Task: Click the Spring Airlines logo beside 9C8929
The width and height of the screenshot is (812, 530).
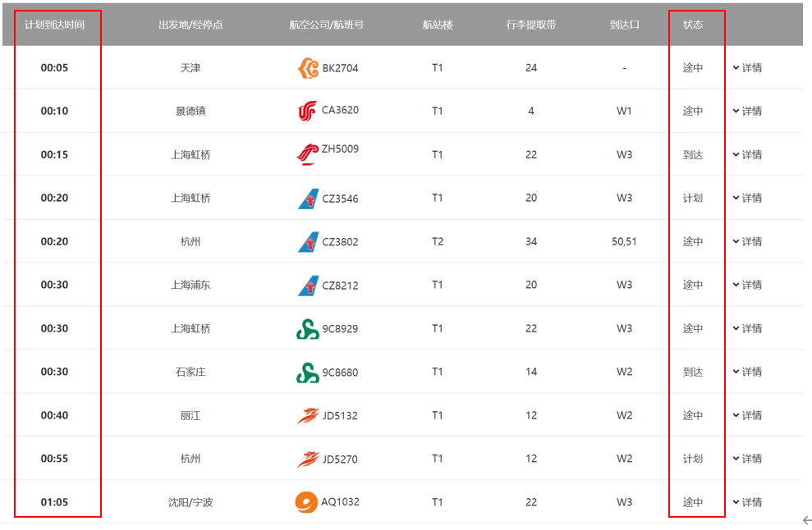Action: pyautogui.click(x=307, y=328)
